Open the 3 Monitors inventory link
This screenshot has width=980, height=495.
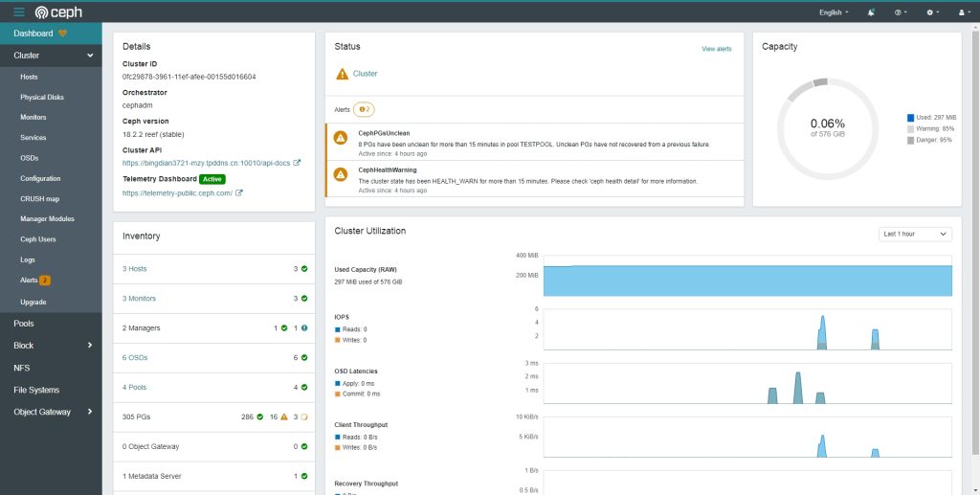click(x=139, y=298)
